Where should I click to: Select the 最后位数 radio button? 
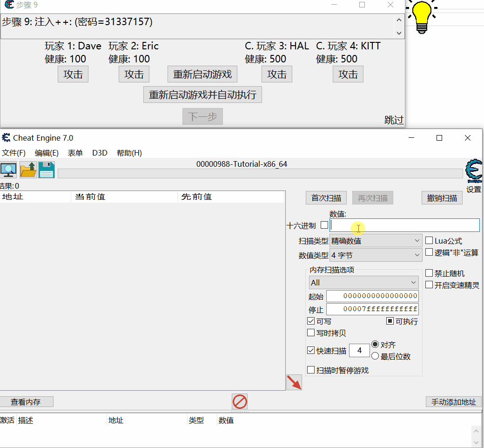(375, 356)
